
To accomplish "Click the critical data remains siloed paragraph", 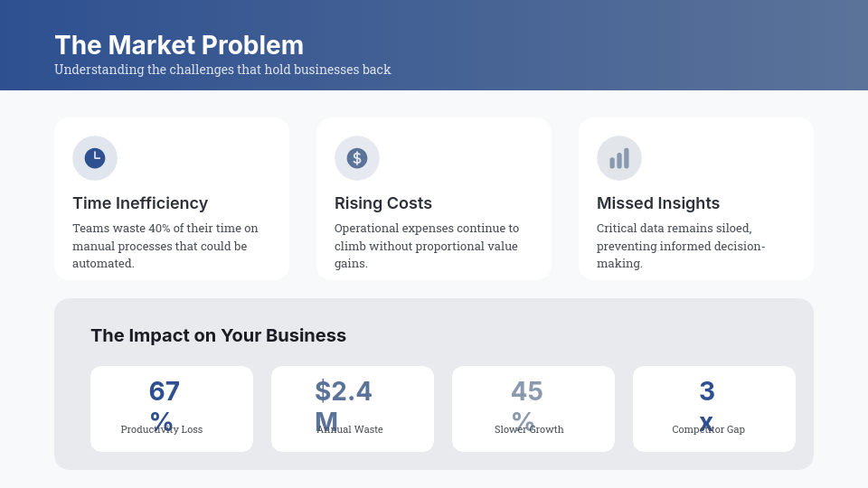I will (681, 246).
